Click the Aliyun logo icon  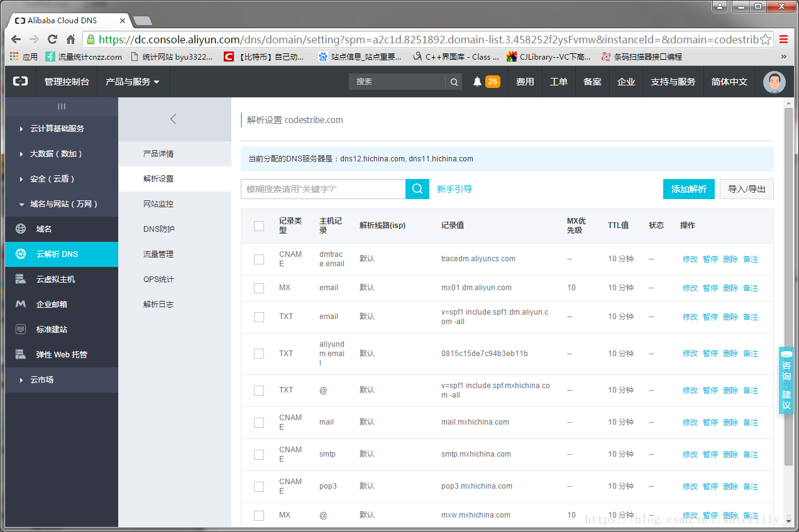[x=21, y=82]
